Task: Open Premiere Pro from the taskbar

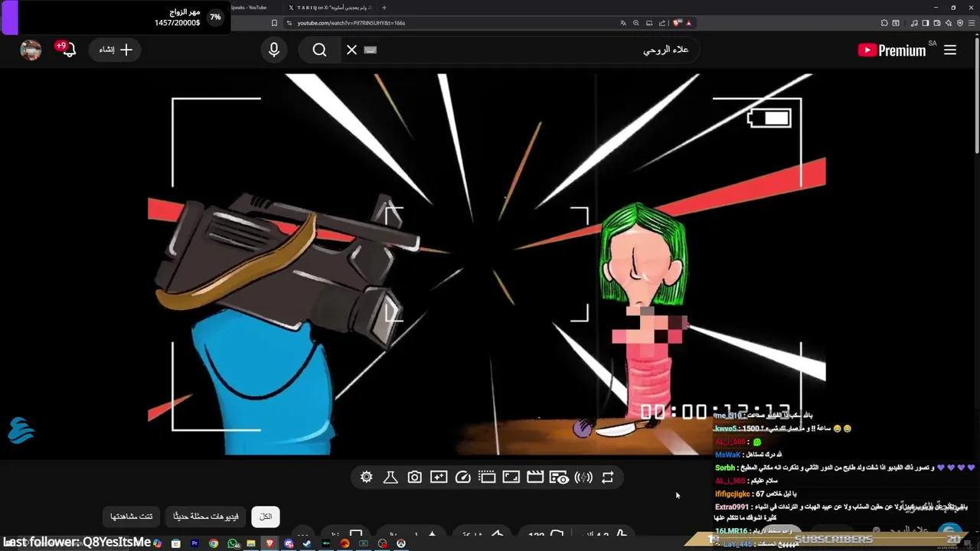Action: (x=194, y=543)
